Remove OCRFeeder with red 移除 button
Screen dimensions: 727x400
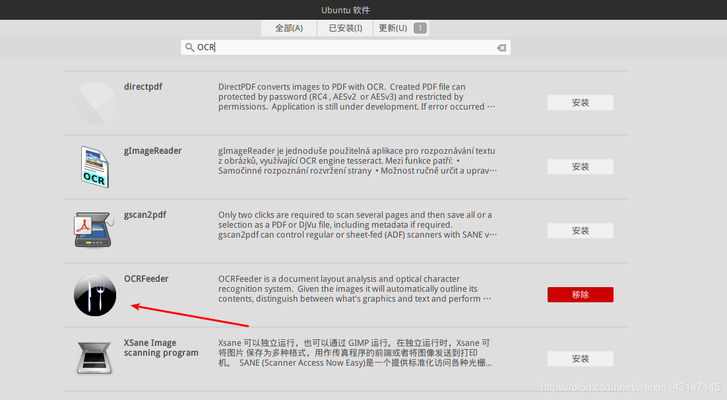tap(580, 295)
